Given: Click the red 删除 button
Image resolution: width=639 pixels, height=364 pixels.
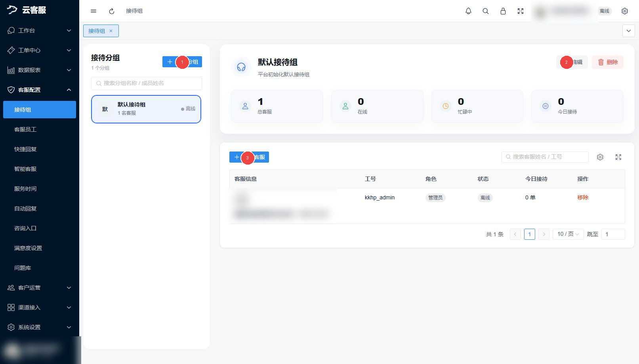Looking at the screenshot, I should point(608,62).
